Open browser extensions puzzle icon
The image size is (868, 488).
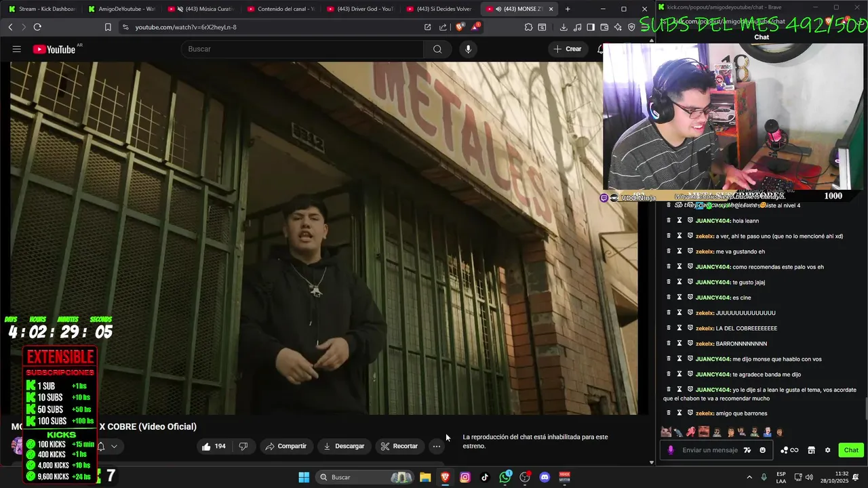coord(528,27)
